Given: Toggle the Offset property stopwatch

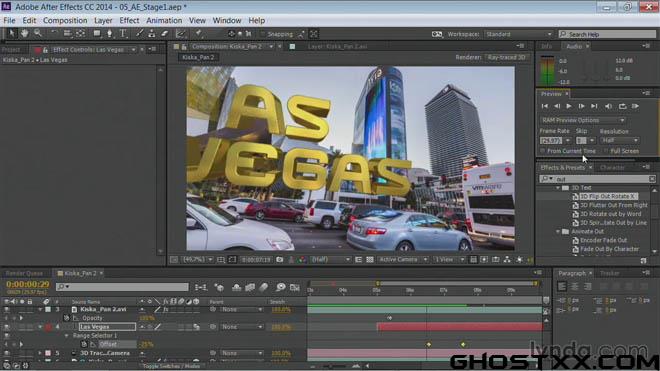Looking at the screenshot, I should 84,344.
